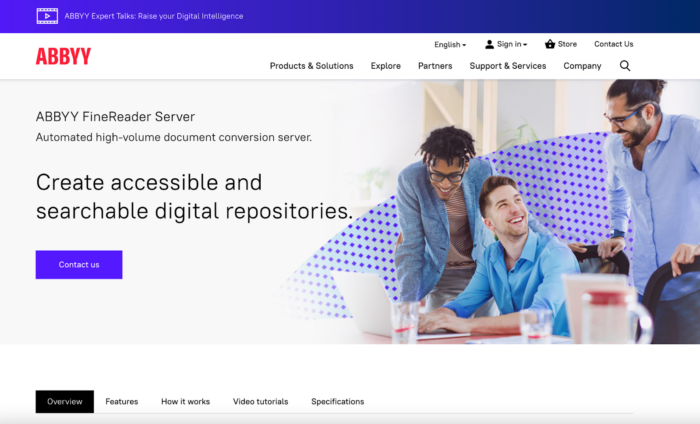700x424 pixels.
Task: Click the search magnifier icon
Action: (625, 66)
